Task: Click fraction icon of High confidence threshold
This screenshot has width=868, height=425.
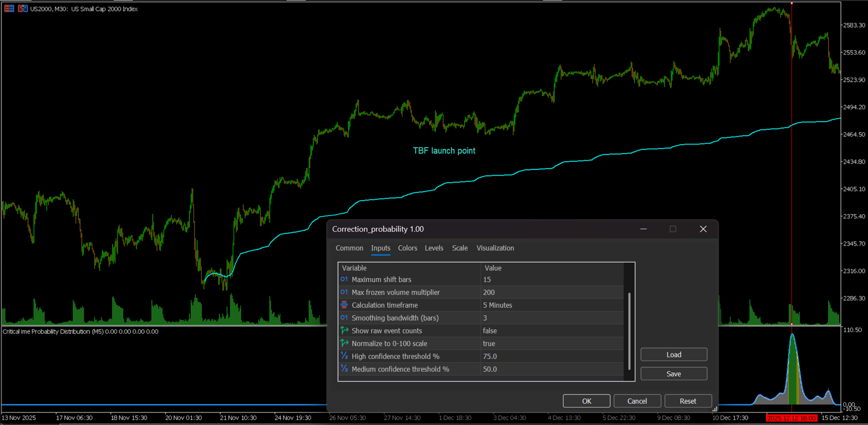Action: pyautogui.click(x=344, y=356)
